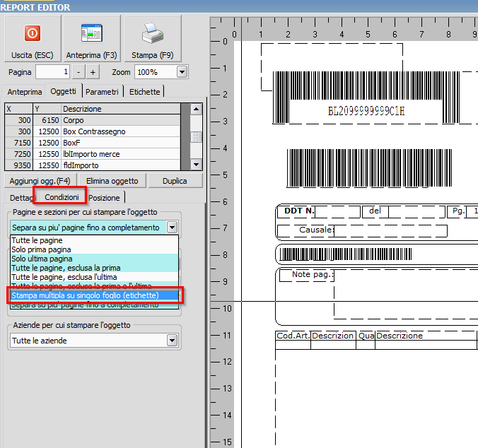The image size is (478, 448).
Task: Click the 'Qua' column header on canvas
Action: [366, 336]
